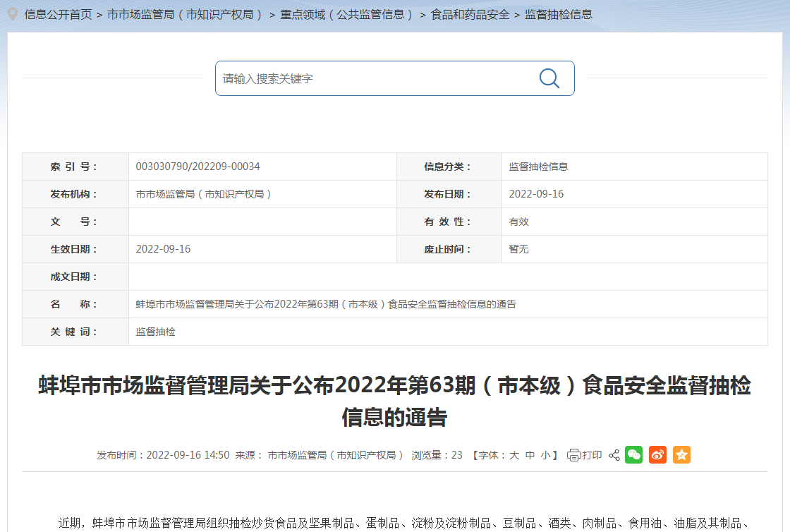
Task: Navigate to 监督抽检信息 breadcrumb
Action: click(559, 14)
